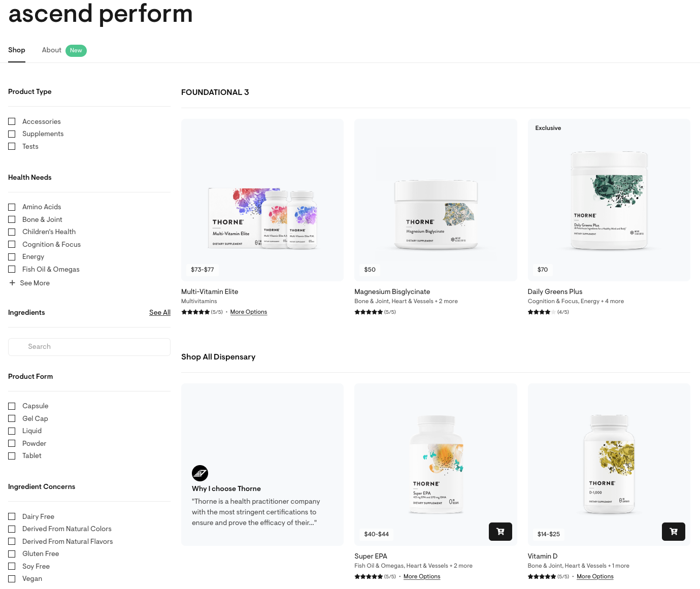This screenshot has height=589, width=700.
Task: Expand Health Needs with See More
Action: click(x=35, y=283)
